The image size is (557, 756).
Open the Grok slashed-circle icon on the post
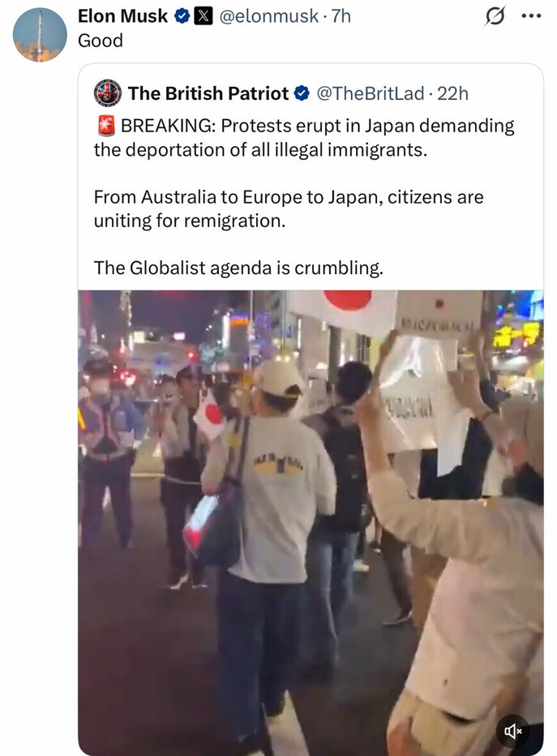tap(495, 16)
